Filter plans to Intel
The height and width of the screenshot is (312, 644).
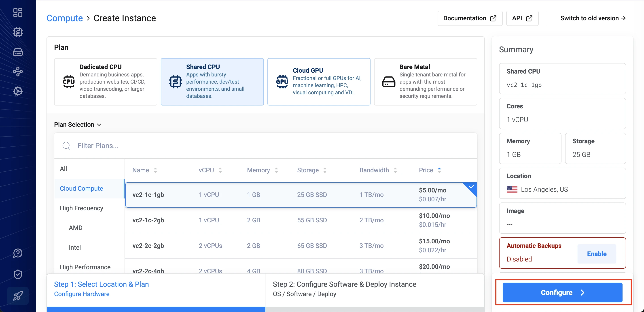click(89, 248)
